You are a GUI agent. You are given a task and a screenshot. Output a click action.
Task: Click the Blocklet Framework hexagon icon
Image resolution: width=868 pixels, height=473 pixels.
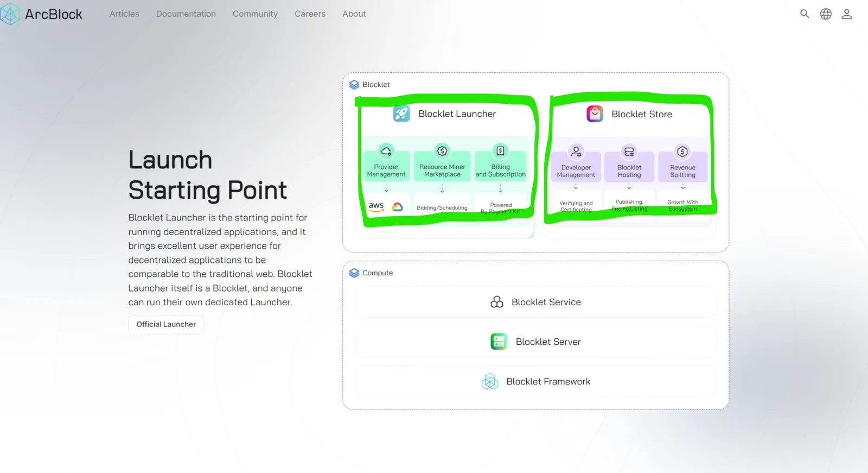coord(490,382)
